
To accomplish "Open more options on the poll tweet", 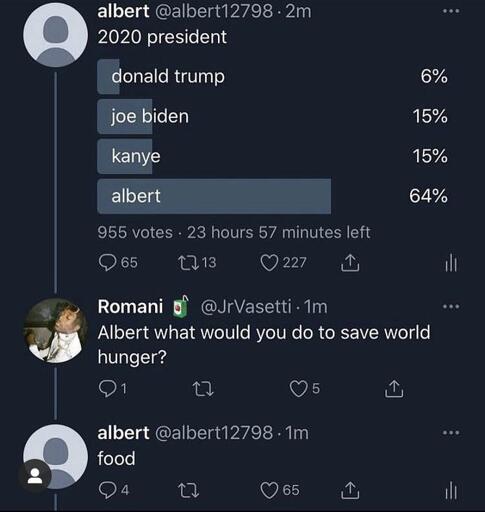I will click(x=451, y=11).
